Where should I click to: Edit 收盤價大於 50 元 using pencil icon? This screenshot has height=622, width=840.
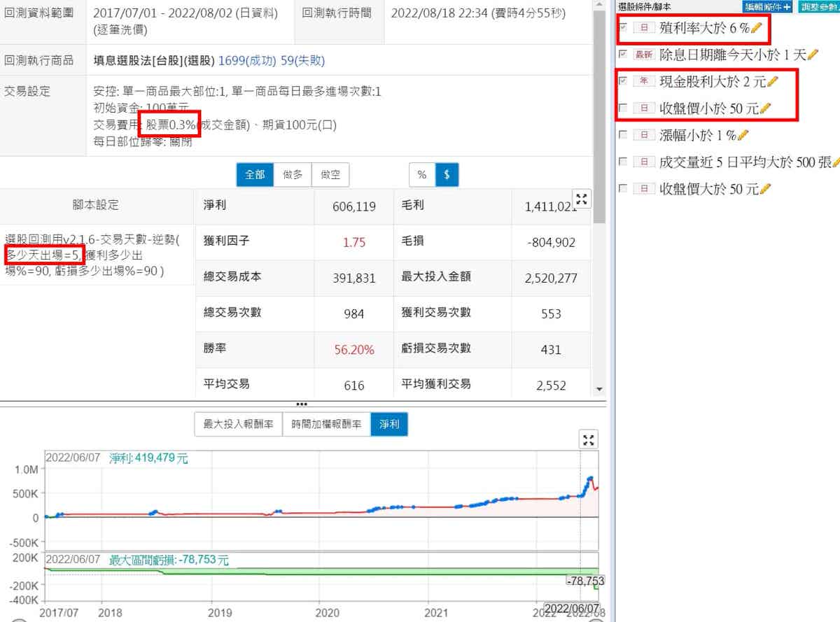click(x=765, y=189)
